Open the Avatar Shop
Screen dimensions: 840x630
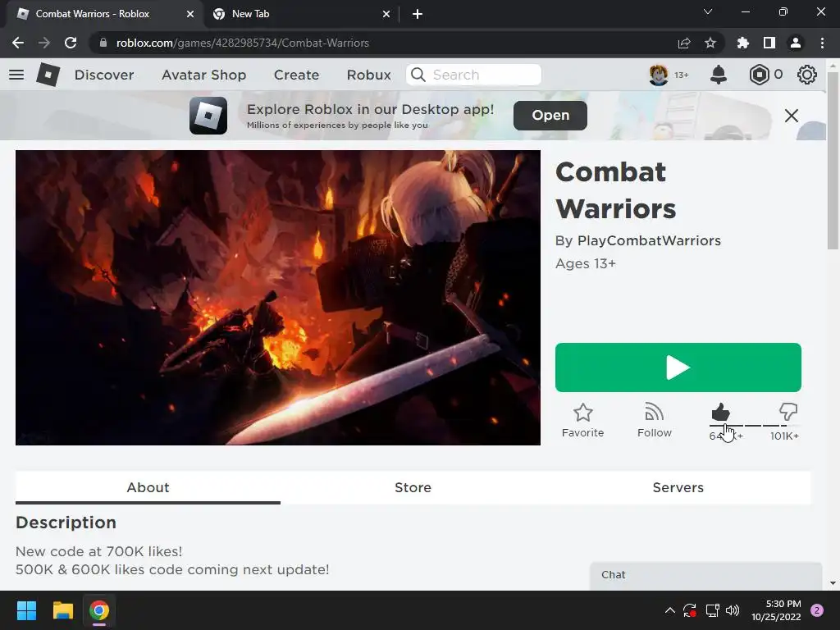pyautogui.click(x=204, y=75)
